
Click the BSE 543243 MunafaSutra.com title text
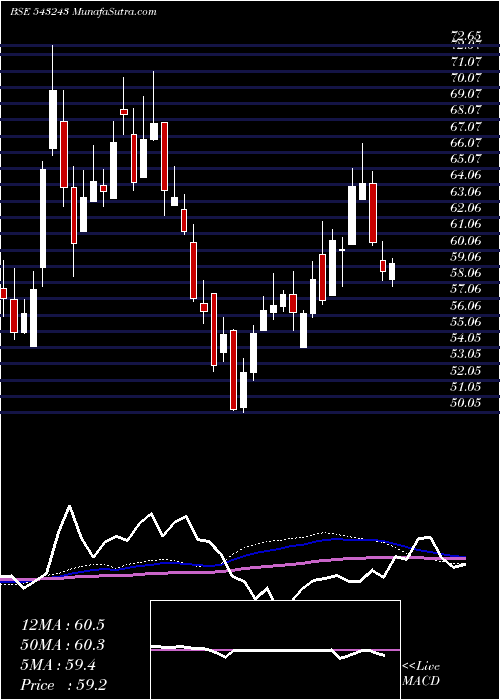83,12
